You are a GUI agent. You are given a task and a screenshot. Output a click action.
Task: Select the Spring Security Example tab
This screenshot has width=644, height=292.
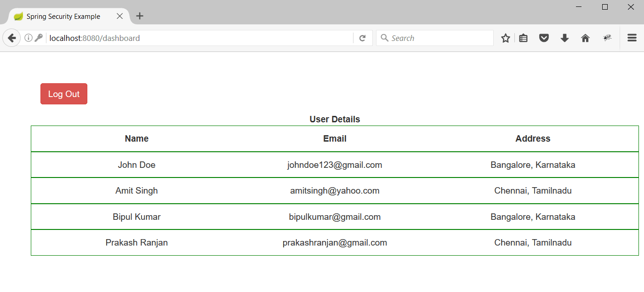pos(64,16)
